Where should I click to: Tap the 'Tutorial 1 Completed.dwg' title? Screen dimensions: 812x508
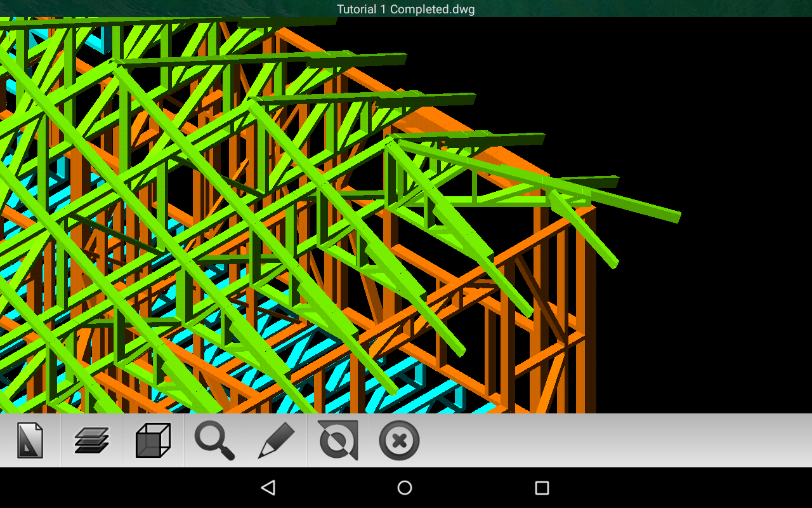[405, 9]
